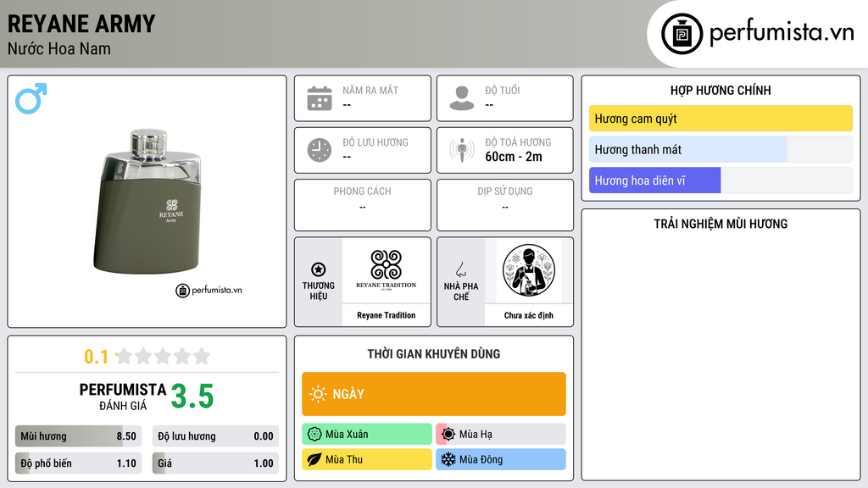868x488 pixels.
Task: Select the Hương hoa diên vĩ accord bar
Action: [721, 180]
